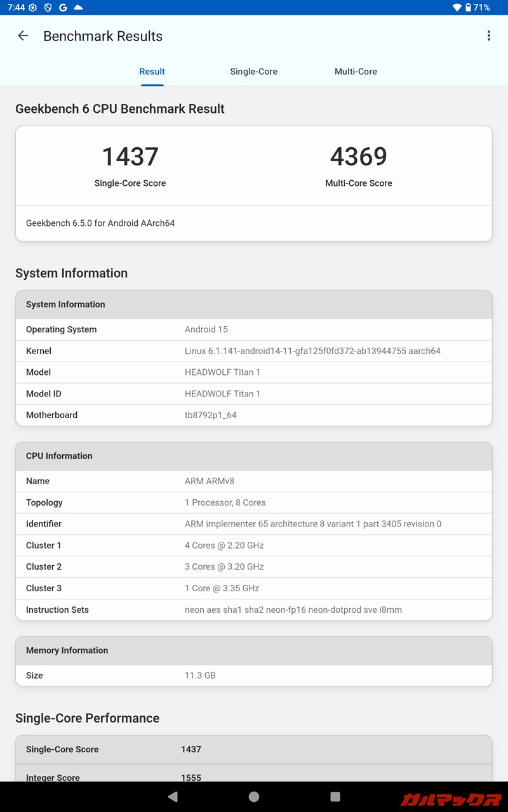Switch to the Single-Core tab
The image size is (508, 812).
click(253, 72)
